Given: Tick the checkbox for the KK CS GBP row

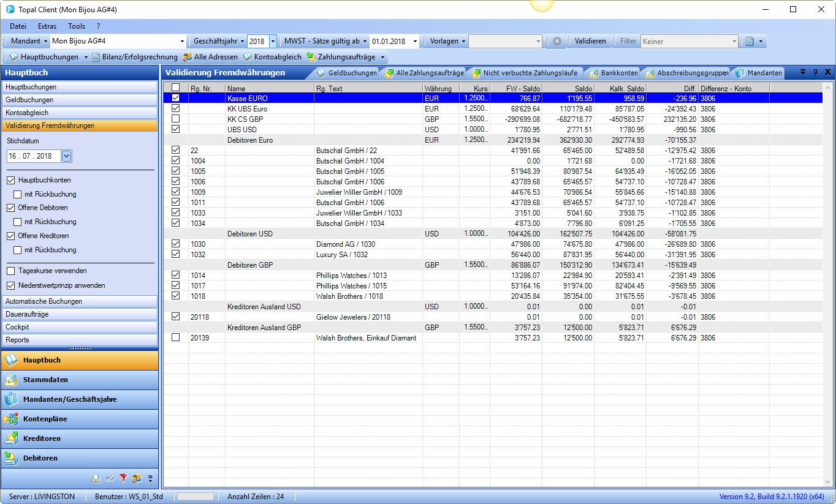Looking at the screenshot, I should (x=176, y=119).
